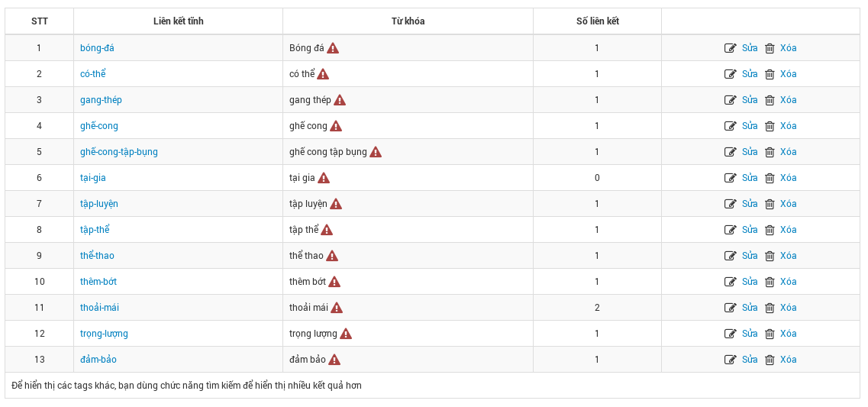Click warning icon beside trọng lượng keyword

click(345, 334)
